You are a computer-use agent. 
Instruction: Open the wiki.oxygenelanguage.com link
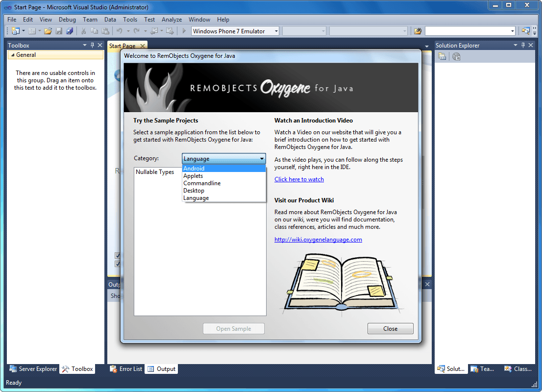click(318, 240)
